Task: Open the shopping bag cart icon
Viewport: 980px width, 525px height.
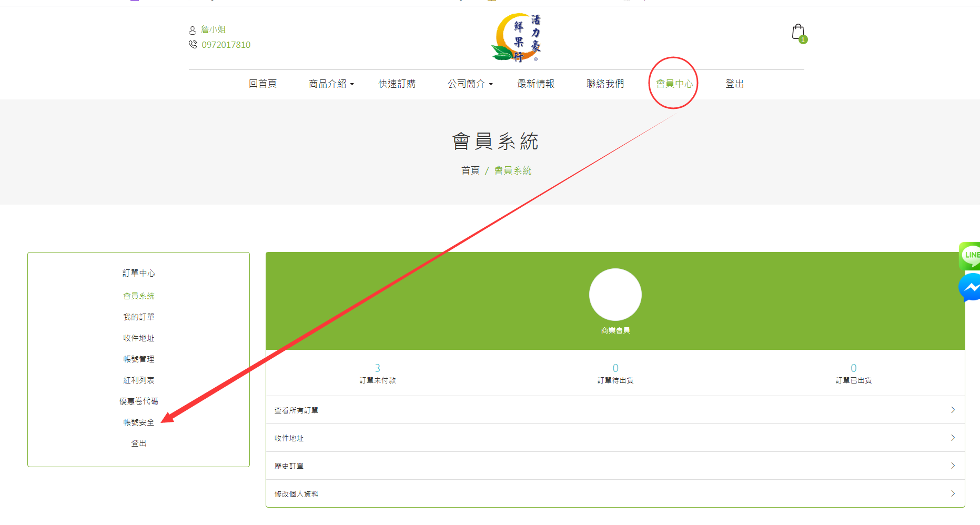Action: tap(798, 32)
